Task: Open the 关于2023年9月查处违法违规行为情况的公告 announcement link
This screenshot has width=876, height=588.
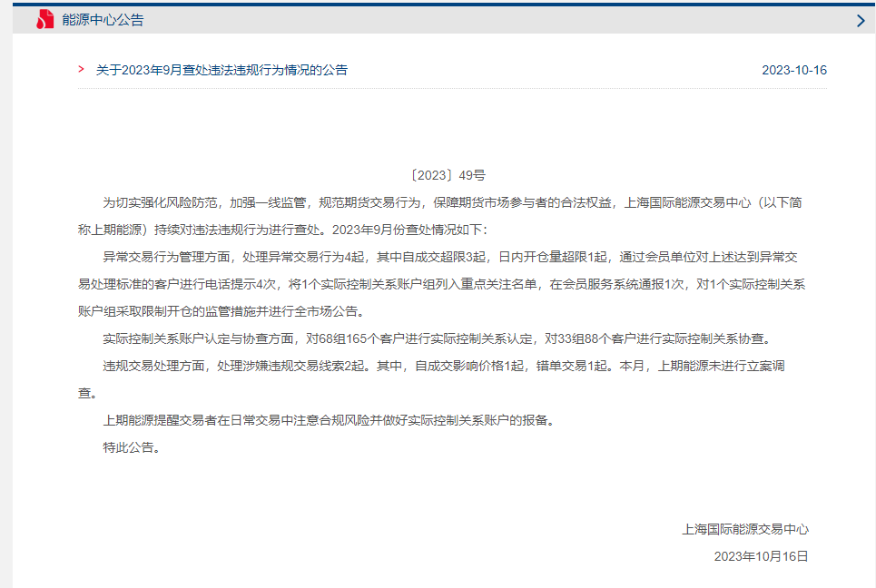Action: pyautogui.click(x=221, y=70)
